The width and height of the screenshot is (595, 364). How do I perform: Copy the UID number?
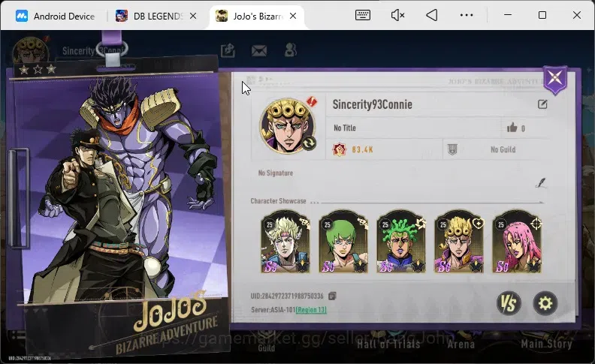point(332,296)
